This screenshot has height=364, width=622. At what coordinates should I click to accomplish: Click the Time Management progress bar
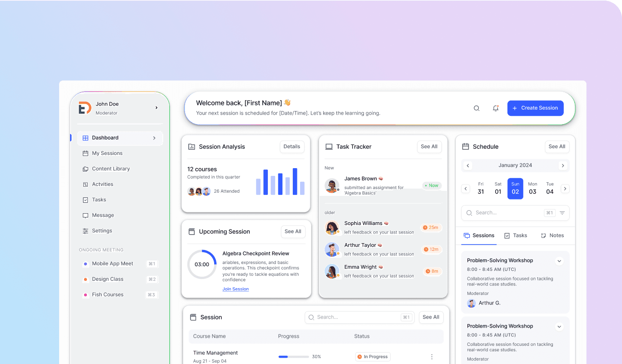coord(293,357)
